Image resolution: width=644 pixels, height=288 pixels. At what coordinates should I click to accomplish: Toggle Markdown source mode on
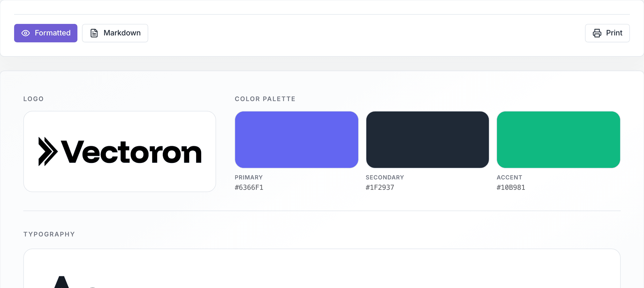115,33
